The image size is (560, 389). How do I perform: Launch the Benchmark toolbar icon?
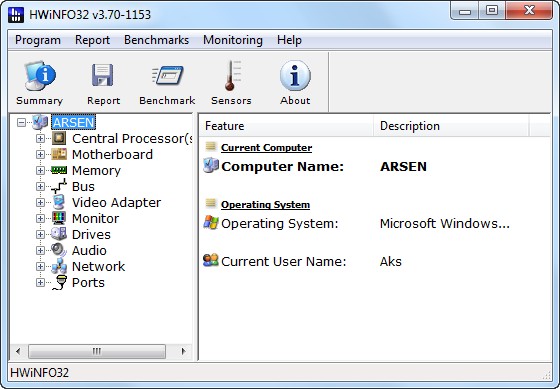pos(168,75)
